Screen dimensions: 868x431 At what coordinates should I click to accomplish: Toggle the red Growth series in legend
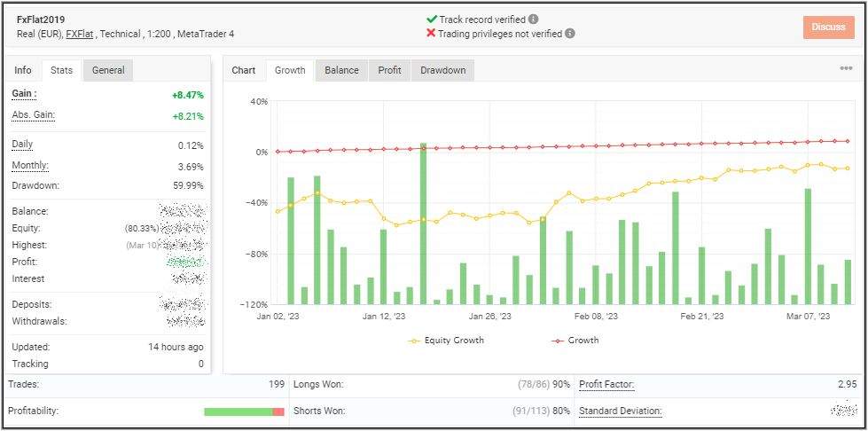(575, 341)
